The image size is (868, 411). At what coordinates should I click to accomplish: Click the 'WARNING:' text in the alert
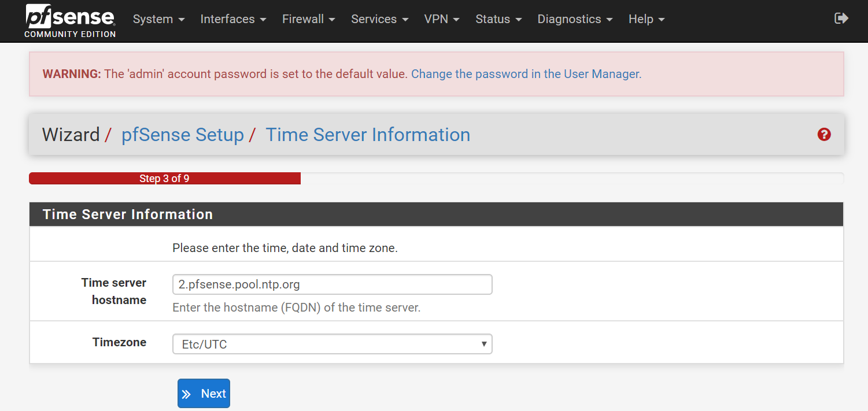pos(72,74)
